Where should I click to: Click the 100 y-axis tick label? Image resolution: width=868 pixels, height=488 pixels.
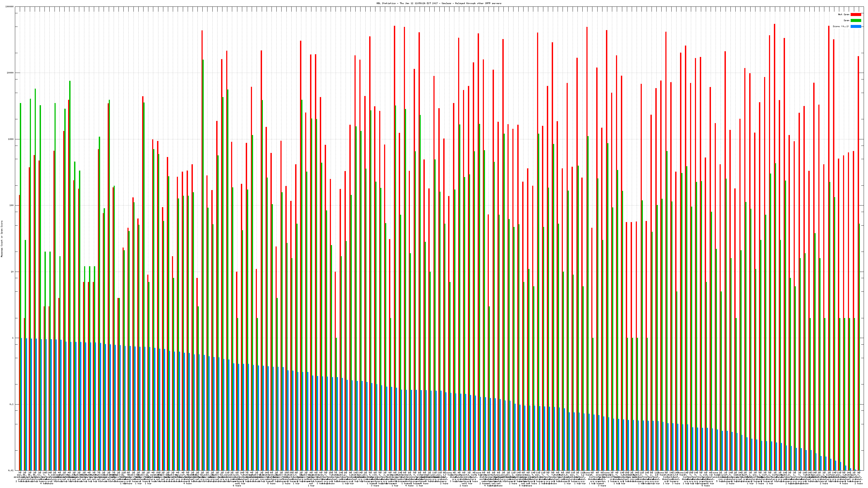(12, 206)
